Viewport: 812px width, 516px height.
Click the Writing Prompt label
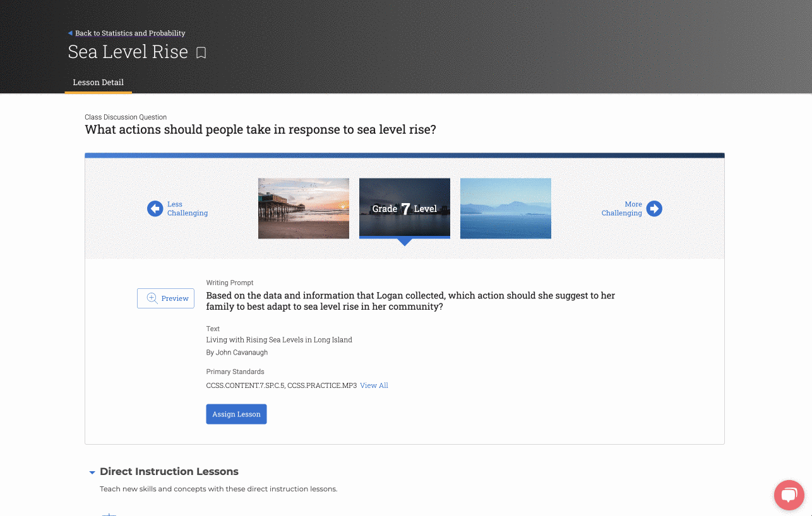tap(230, 283)
